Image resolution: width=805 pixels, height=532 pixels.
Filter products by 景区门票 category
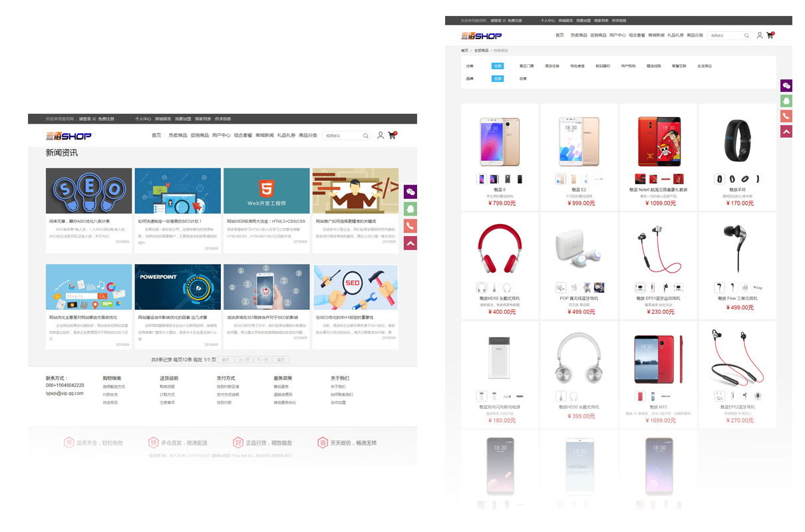pyautogui.click(x=527, y=66)
